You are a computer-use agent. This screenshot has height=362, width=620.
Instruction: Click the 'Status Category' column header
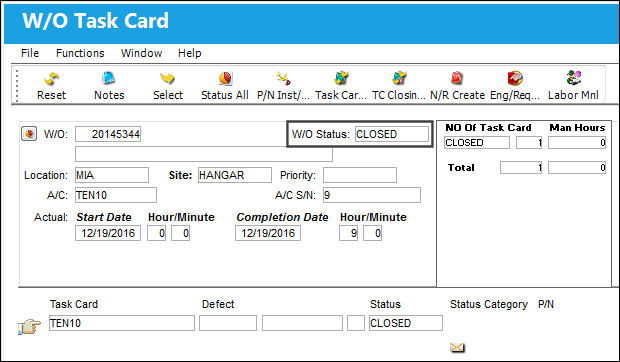(489, 304)
